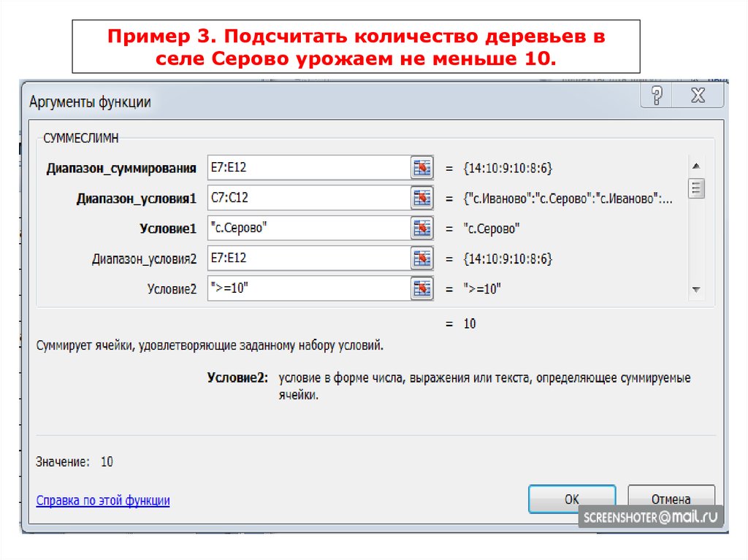Focus the Диапазон_суммирования field with E7:E12
The height and width of the screenshot is (560, 748).
307,168
